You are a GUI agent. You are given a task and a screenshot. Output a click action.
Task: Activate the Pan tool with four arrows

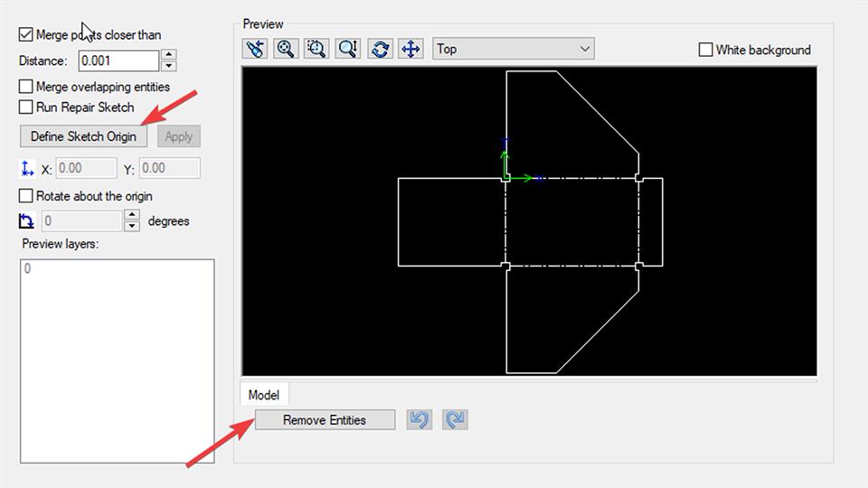point(410,49)
